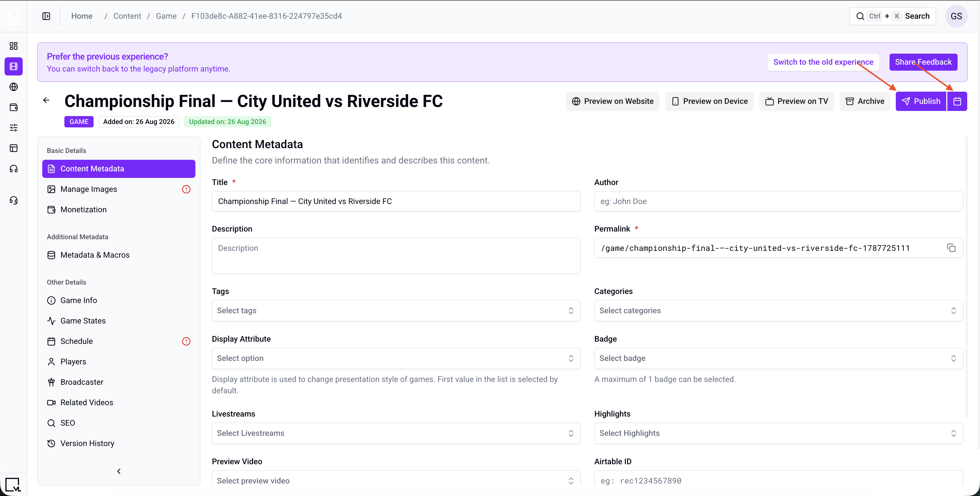Click the Archive button
The width and height of the screenshot is (980, 496).
pos(864,101)
